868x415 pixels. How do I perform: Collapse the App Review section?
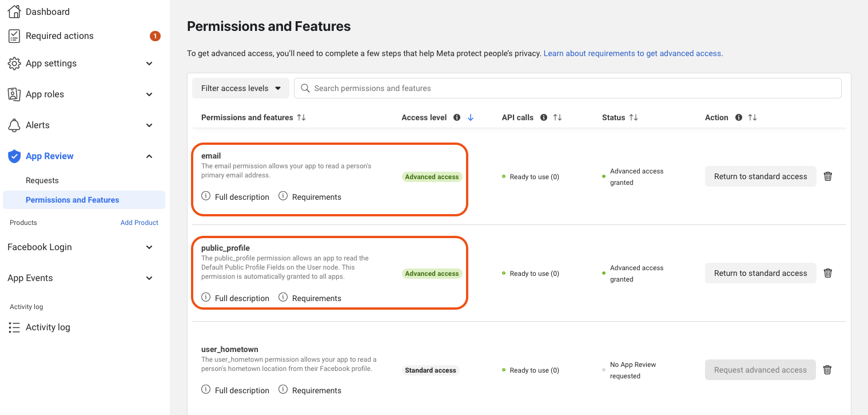pyautogui.click(x=149, y=156)
